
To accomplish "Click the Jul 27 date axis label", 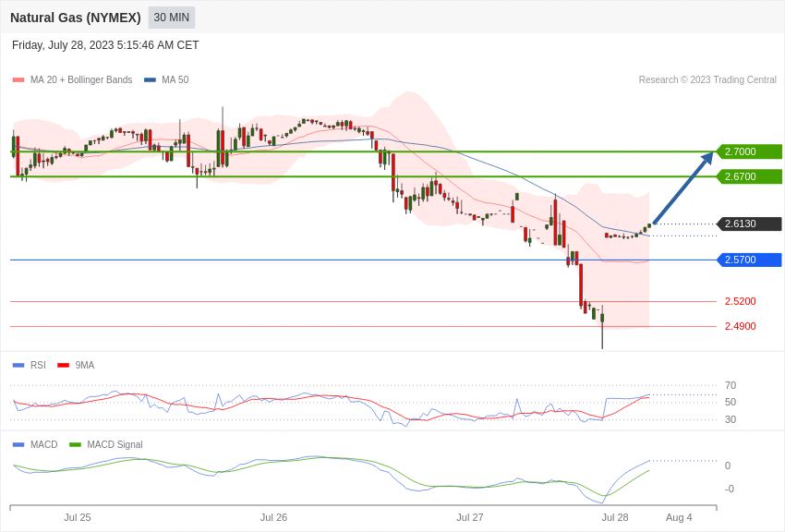I will pos(470,517).
